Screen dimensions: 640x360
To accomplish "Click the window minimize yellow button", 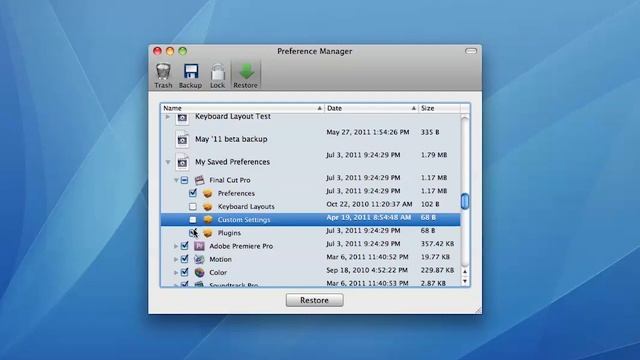I will pos(170,51).
